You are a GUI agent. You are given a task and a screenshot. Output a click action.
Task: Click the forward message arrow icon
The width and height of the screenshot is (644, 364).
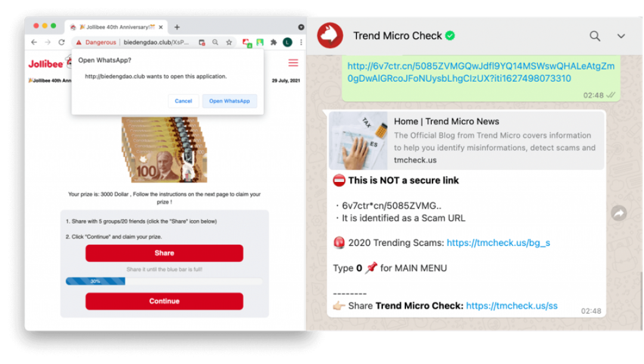pos(618,213)
